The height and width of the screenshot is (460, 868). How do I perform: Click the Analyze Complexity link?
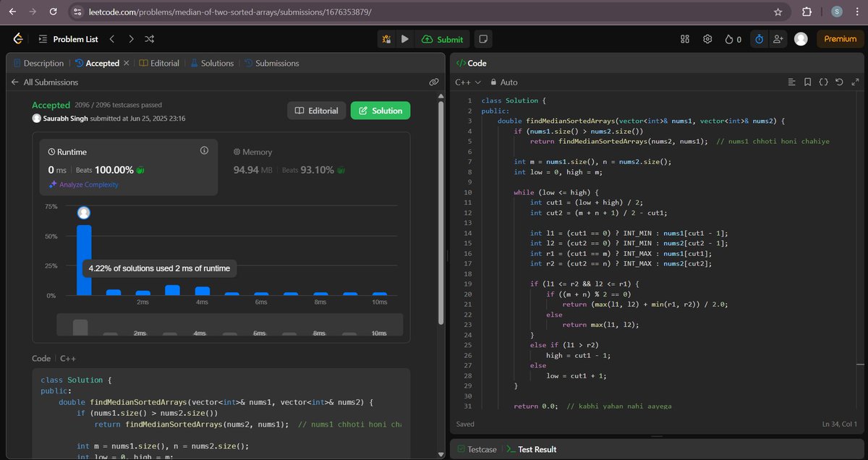83,184
